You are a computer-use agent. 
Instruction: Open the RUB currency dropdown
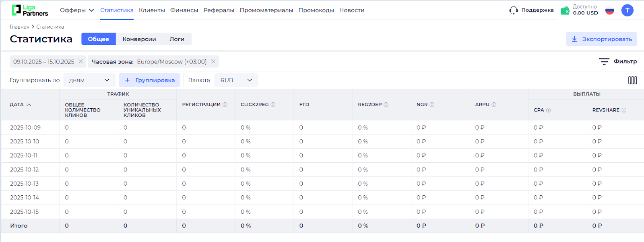click(236, 80)
